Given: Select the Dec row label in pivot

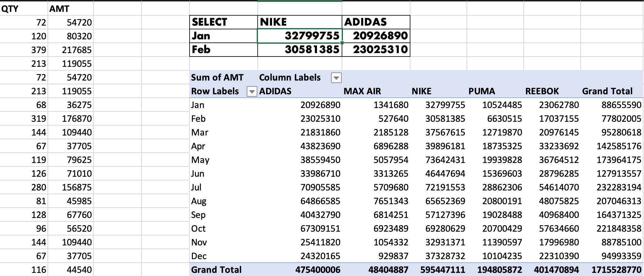Looking at the screenshot, I should [x=224, y=256].
